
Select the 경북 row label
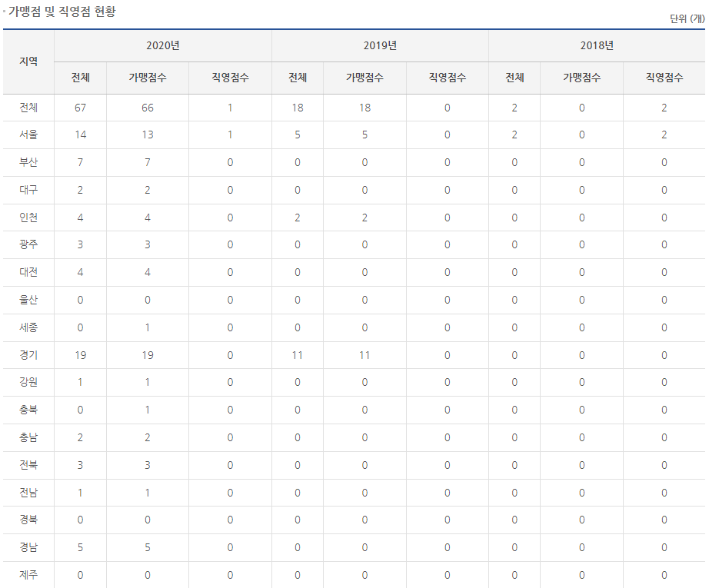click(x=28, y=520)
